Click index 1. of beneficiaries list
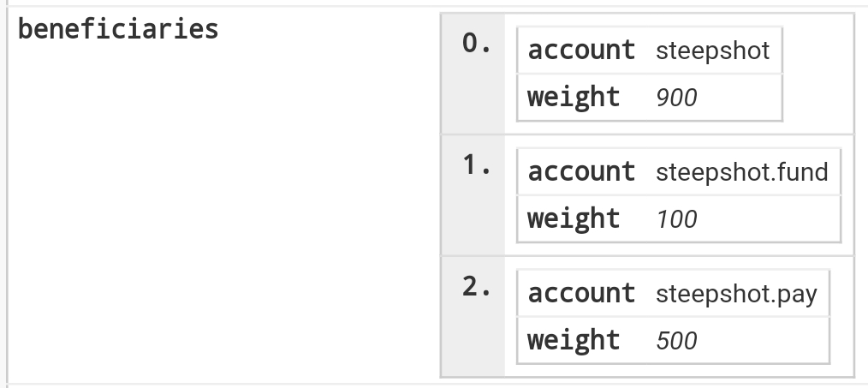The height and width of the screenshot is (388, 868). [476, 165]
